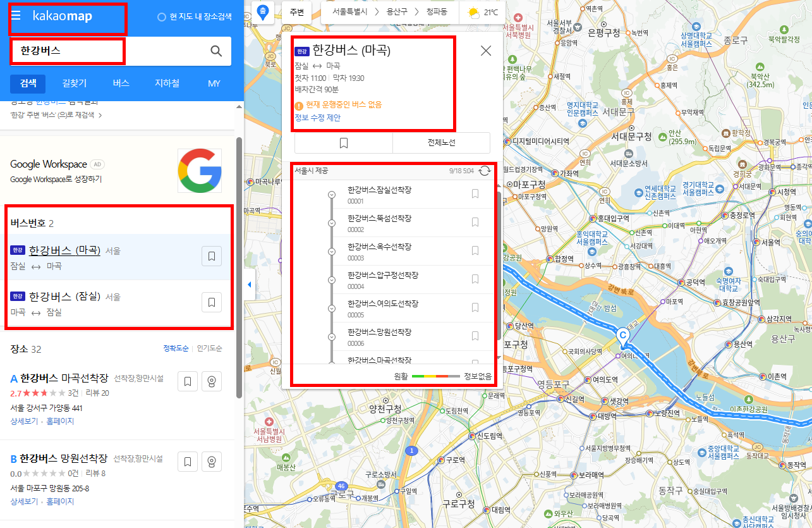Select stop 한강버스.망원선착장 in route list
This screenshot has height=528, width=812.
click(379, 332)
